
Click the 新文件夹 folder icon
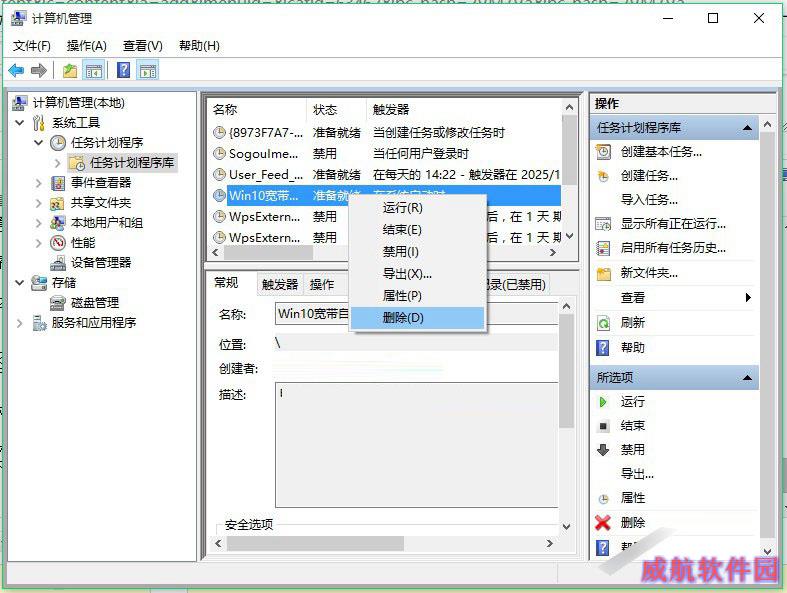tap(603, 273)
